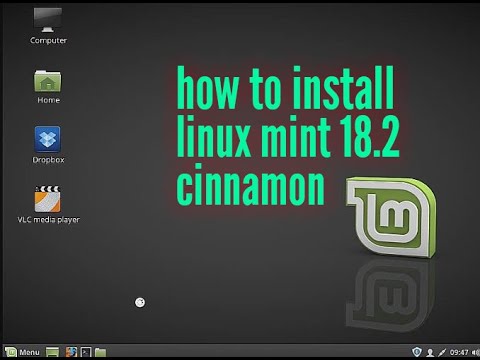Open the 09:47 clock calendar
This screenshot has width=480, height=360.
pyautogui.click(x=459, y=352)
